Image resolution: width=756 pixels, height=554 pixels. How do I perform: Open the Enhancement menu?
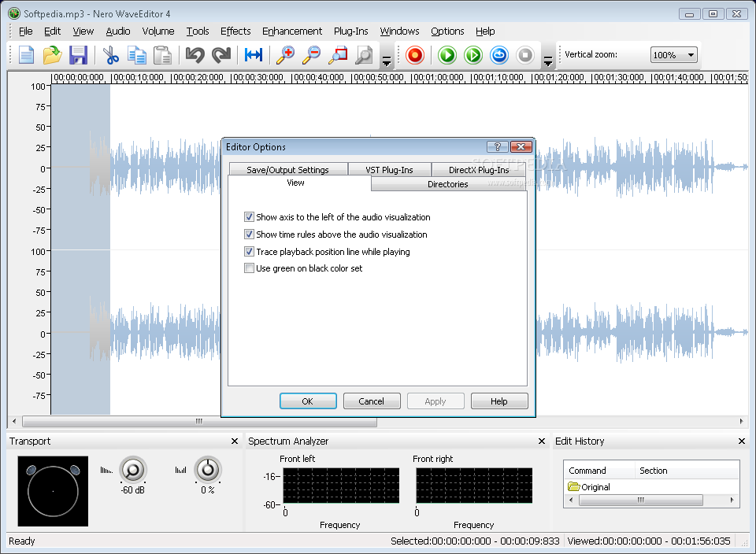click(x=292, y=31)
